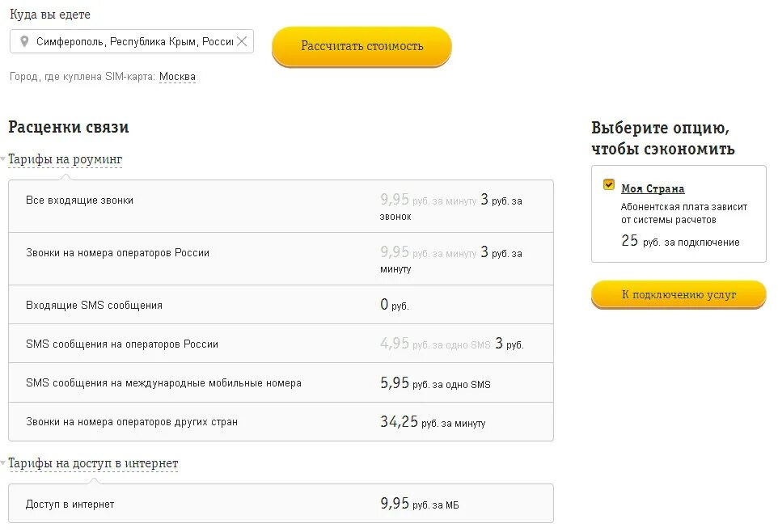Select SMS на международные мобильные номера row
778x532 pixels.
[x=281, y=382]
